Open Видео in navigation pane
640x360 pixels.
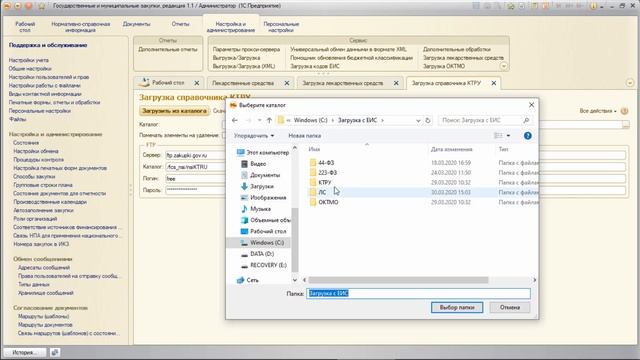pyautogui.click(x=258, y=164)
